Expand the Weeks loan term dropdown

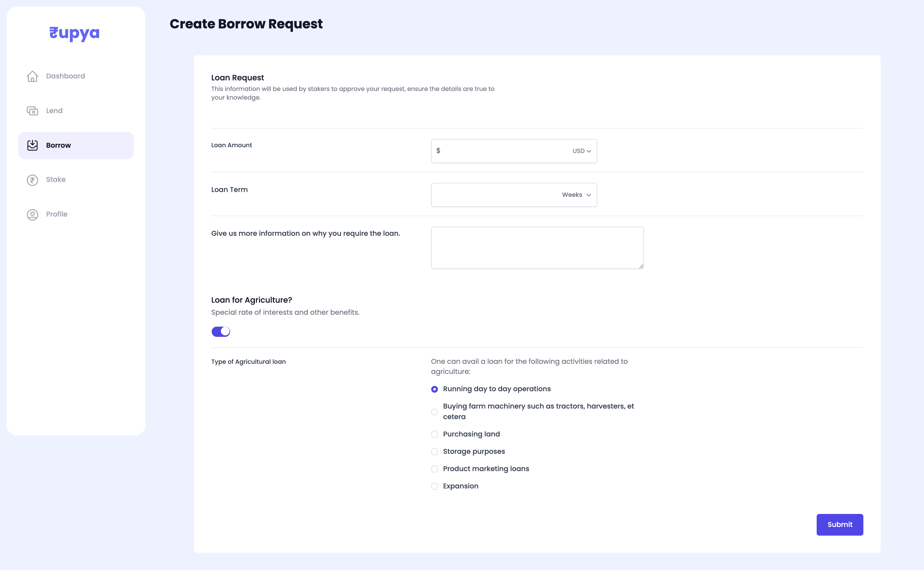coord(576,194)
